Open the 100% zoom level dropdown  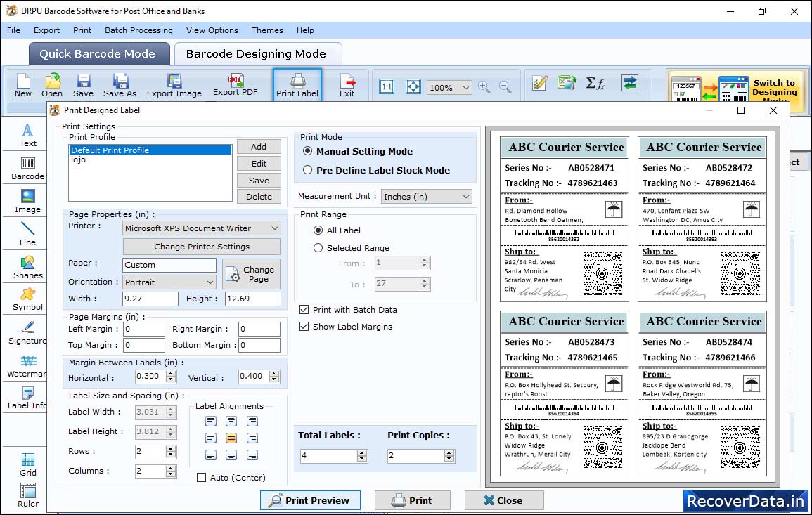[x=449, y=87]
